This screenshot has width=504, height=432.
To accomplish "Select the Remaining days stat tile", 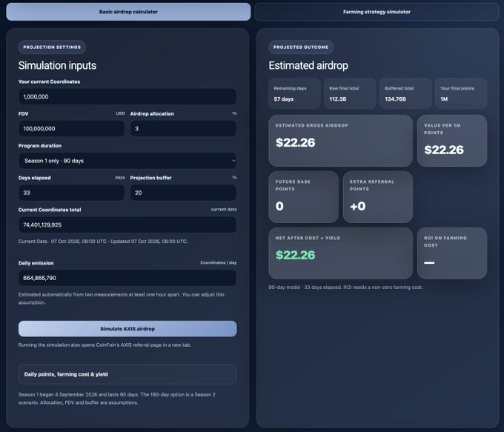I will pyautogui.click(x=294, y=93).
